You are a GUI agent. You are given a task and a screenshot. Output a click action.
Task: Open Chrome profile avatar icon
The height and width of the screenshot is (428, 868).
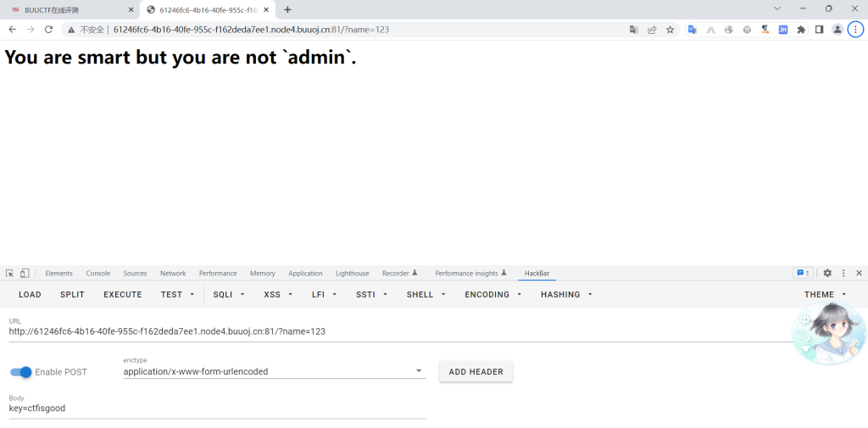point(837,29)
